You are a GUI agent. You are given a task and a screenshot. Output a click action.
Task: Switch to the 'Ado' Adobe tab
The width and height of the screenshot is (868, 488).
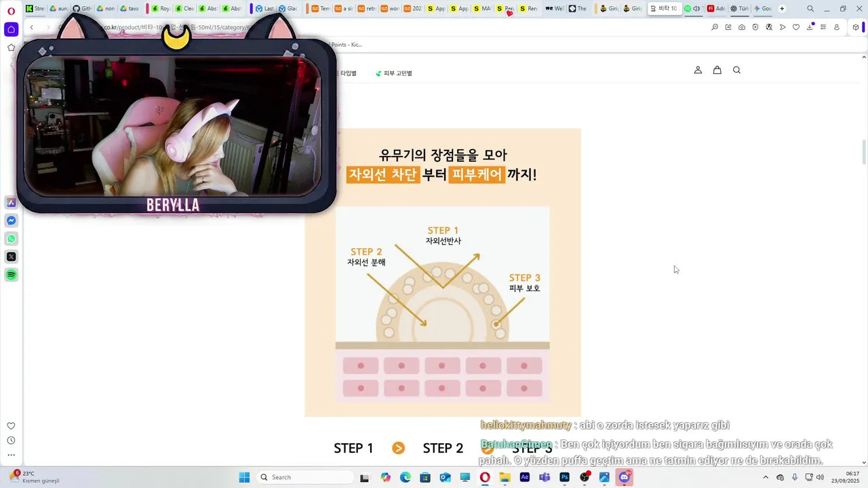(715, 9)
